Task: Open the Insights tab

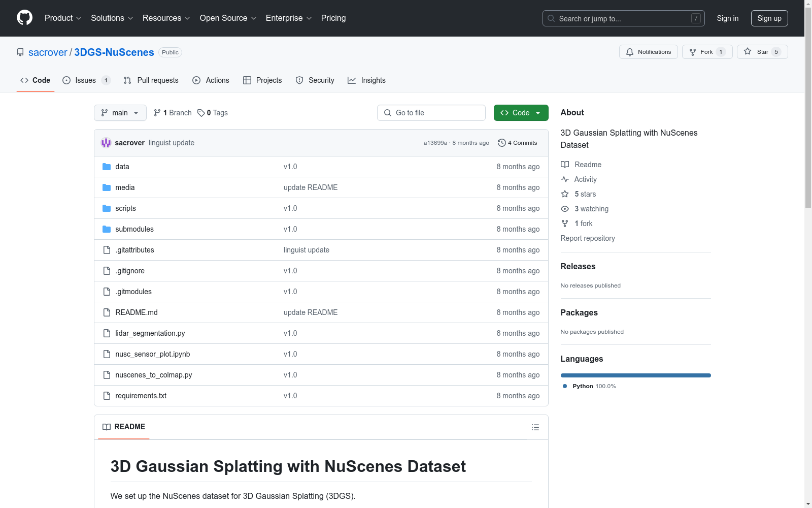Action: [366, 80]
